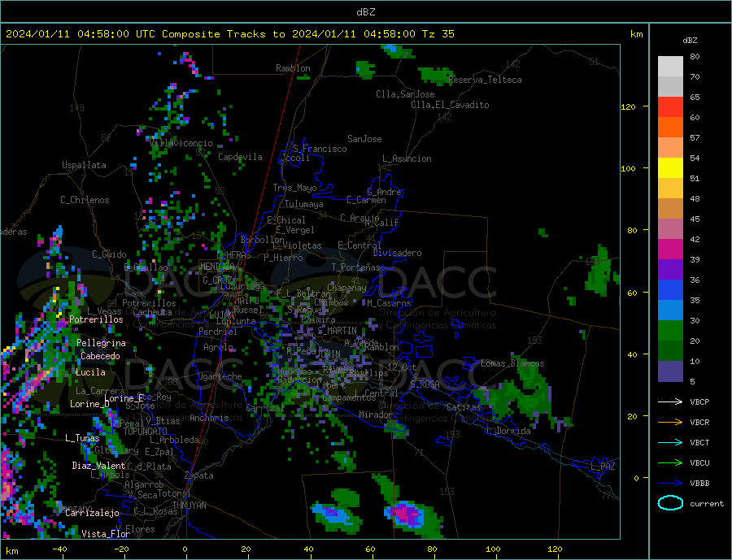Select the light gray 70-80 dBZ swatch
Viewport: 732px width, 560px height.
670,67
